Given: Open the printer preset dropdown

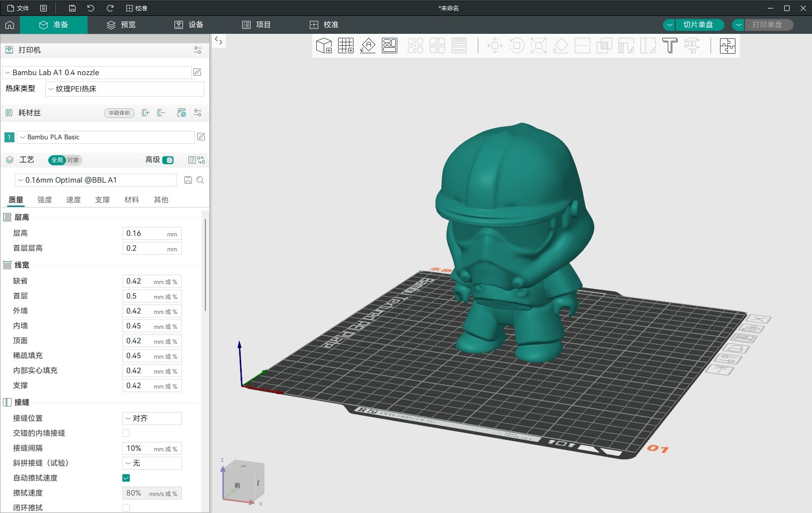Looking at the screenshot, I should (97, 73).
